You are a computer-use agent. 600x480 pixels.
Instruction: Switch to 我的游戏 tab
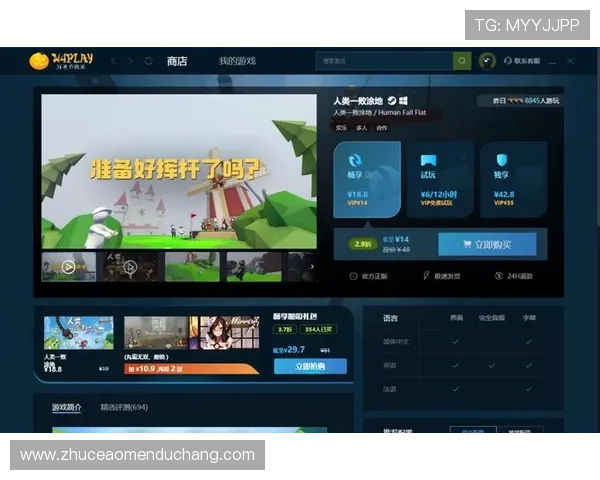coord(237,61)
